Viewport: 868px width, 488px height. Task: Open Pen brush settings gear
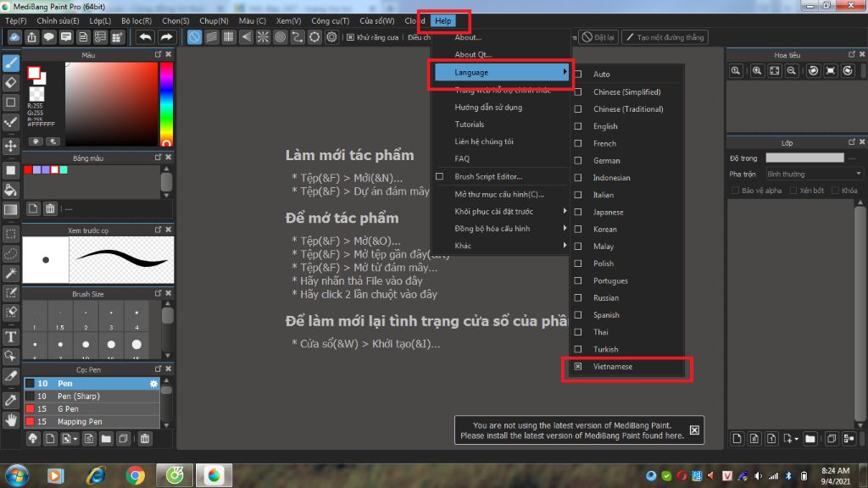click(153, 384)
